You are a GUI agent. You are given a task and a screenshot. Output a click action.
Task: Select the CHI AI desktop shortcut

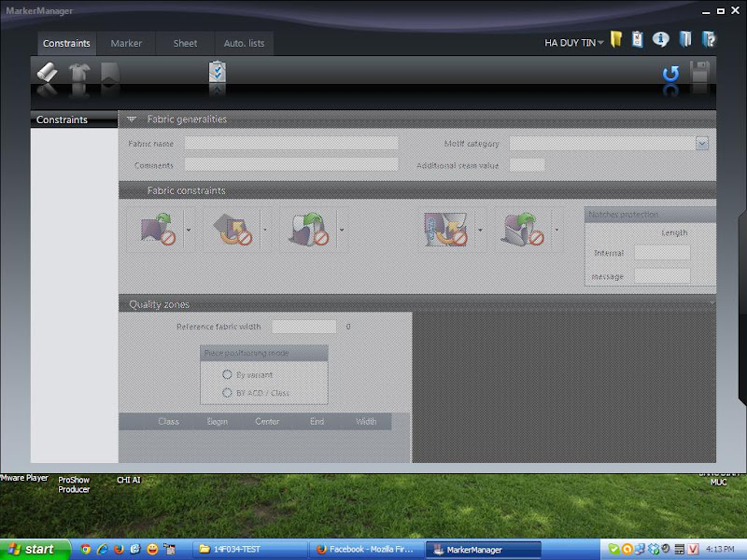[x=129, y=480]
